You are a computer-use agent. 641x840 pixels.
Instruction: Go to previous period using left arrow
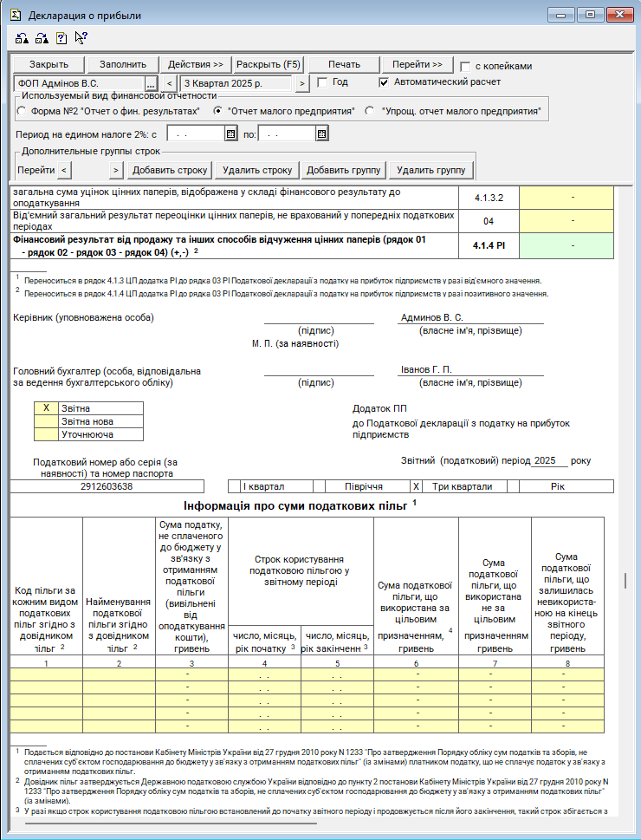(x=169, y=83)
